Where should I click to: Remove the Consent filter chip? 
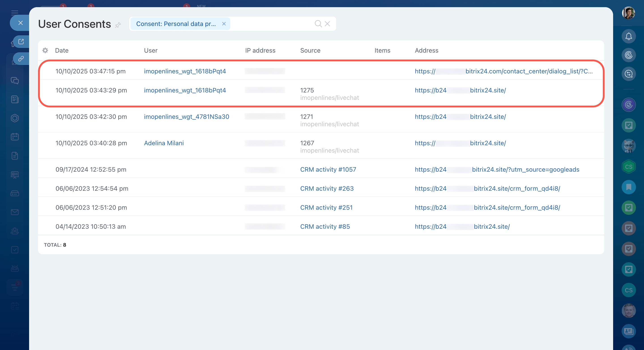(x=224, y=24)
